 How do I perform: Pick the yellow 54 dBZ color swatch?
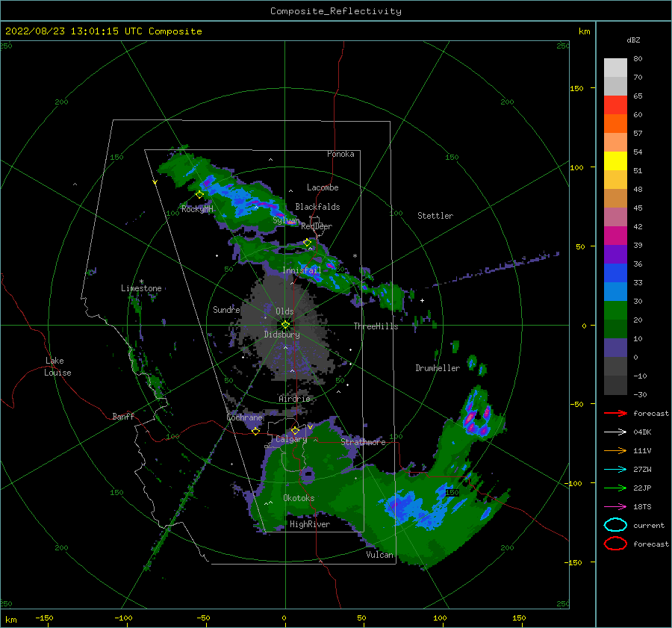[x=615, y=161]
